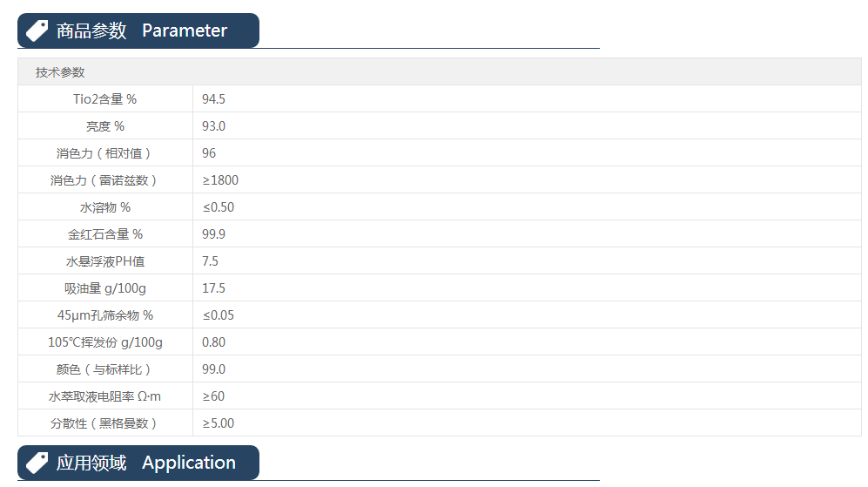
Task: Click the ≥5.00 value for 分散性
Action: (219, 423)
